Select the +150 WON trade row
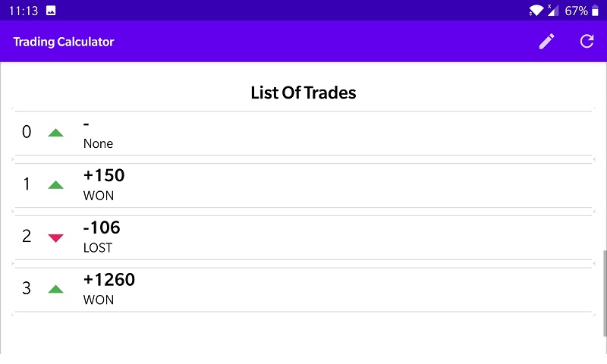This screenshot has height=364, width=607. pos(303,185)
